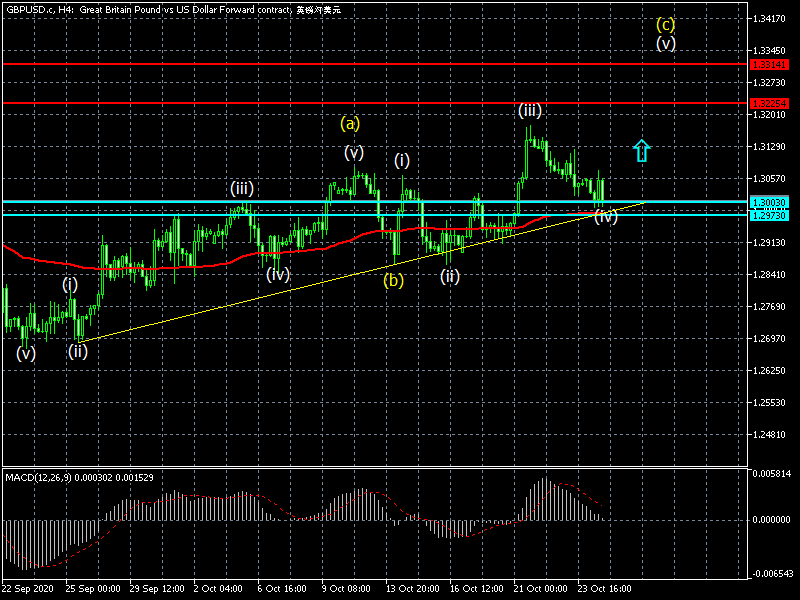Click the 21 Oct 00:00 time label

tap(541, 588)
